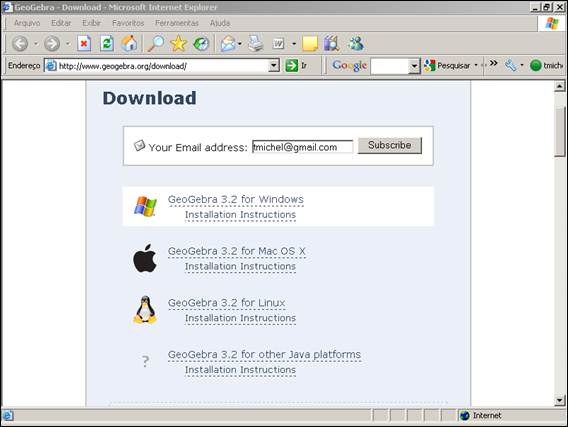Open the Ajuda menu
Viewport: 568px width, 427px height.
coord(220,23)
